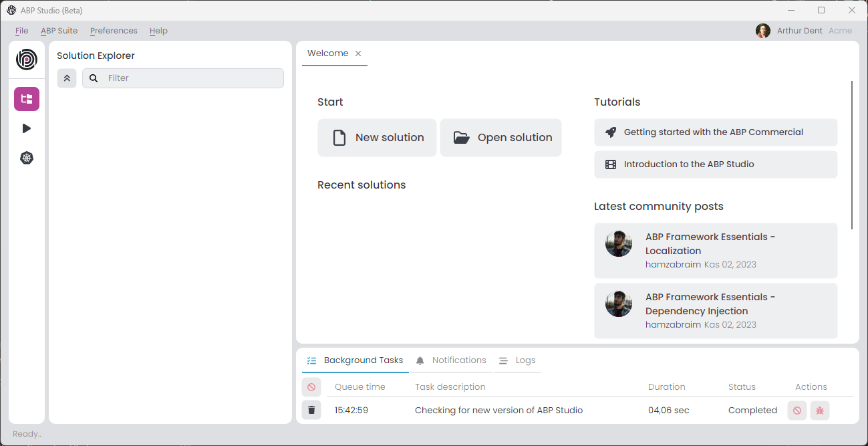This screenshot has width=868, height=446.
Task: Click the lines icon on Logs tab
Action: (x=503, y=360)
